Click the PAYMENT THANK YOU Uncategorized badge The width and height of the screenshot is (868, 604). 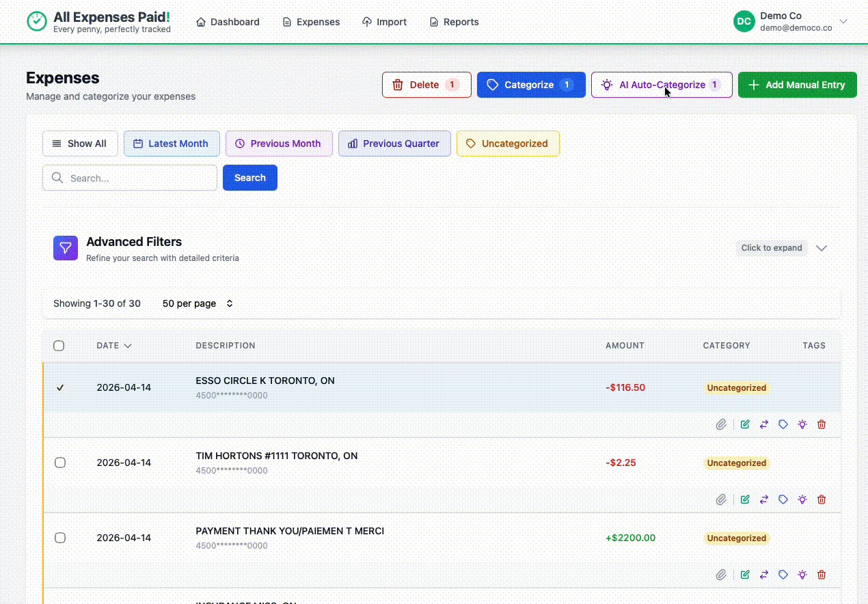pyautogui.click(x=737, y=538)
